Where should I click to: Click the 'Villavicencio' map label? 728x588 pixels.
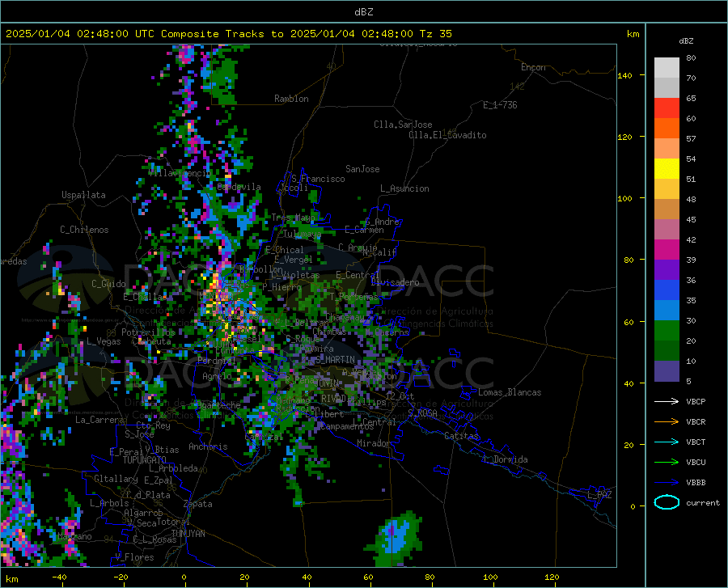[180, 173]
